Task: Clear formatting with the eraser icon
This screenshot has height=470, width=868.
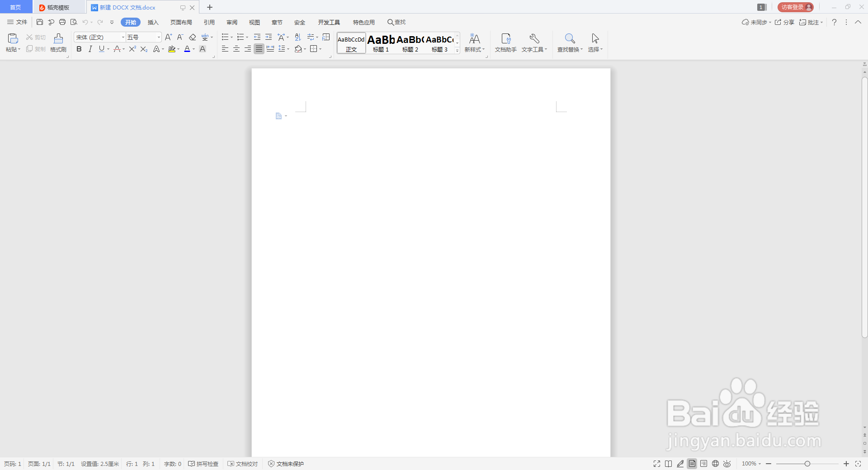Action: point(193,37)
